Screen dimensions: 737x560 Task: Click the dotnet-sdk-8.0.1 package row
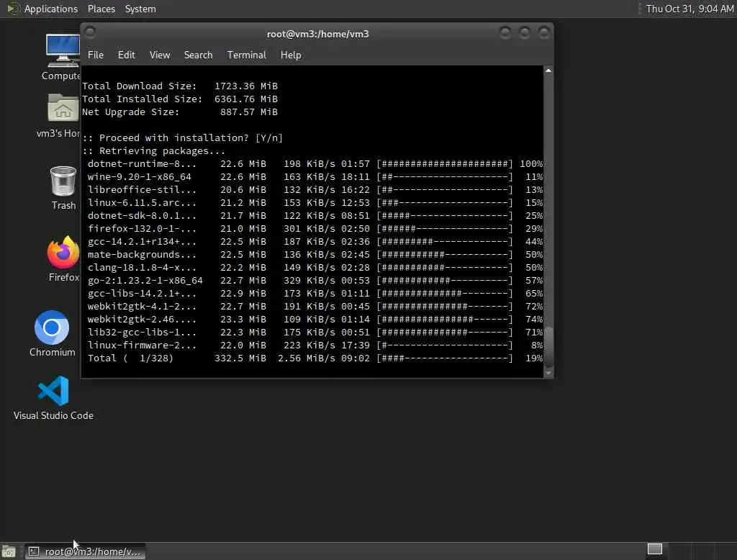pyautogui.click(x=315, y=215)
